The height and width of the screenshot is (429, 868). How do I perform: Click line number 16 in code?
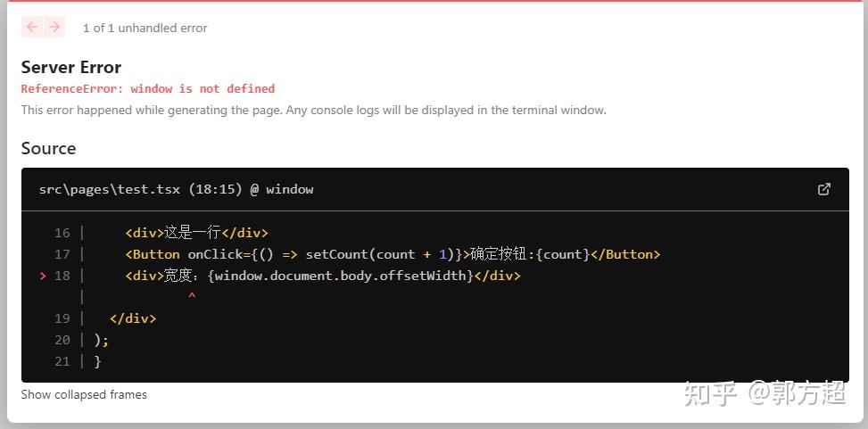[x=62, y=233]
